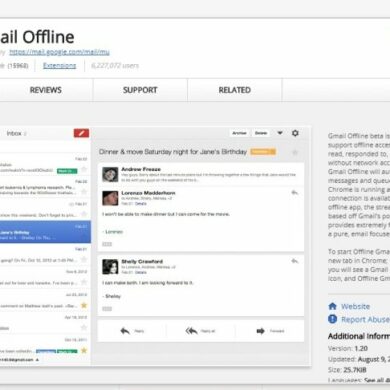Star the Apr 18 email row

(84, 328)
